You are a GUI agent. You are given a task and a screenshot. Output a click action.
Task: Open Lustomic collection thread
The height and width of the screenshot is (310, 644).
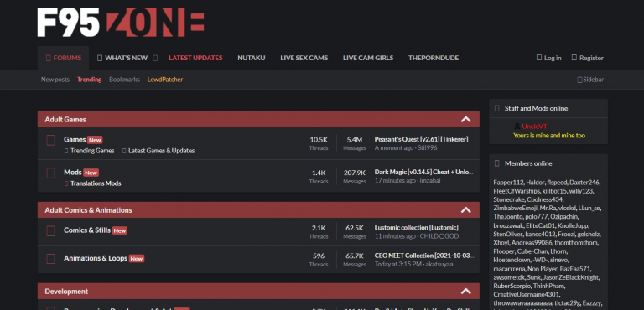point(417,227)
